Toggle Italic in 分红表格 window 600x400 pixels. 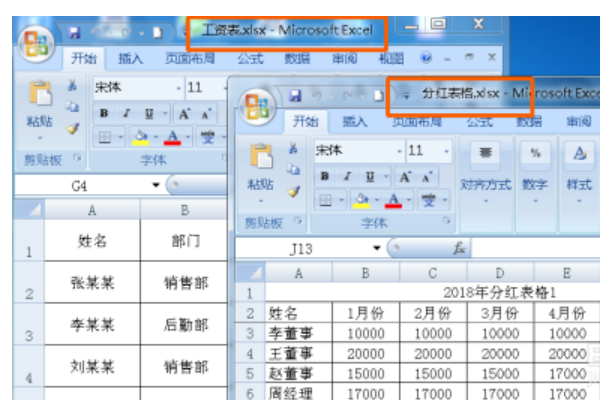tap(347, 176)
